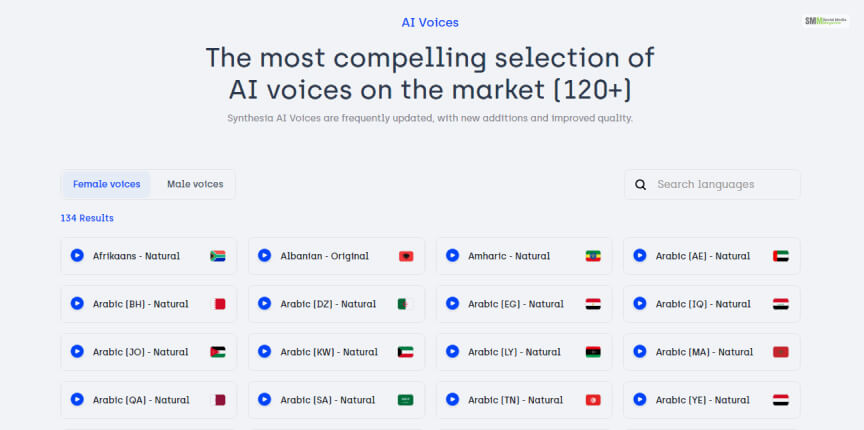Viewport: 864px width, 430px height.
Task: Play the Afrikaans - Natural voice sample
Action: click(77, 256)
